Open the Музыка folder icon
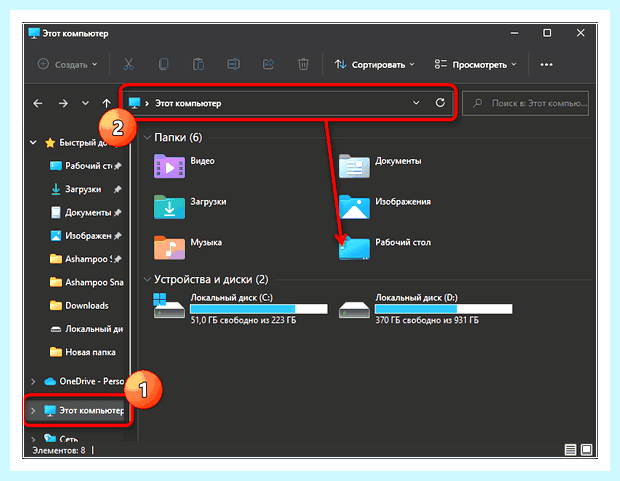 169,248
